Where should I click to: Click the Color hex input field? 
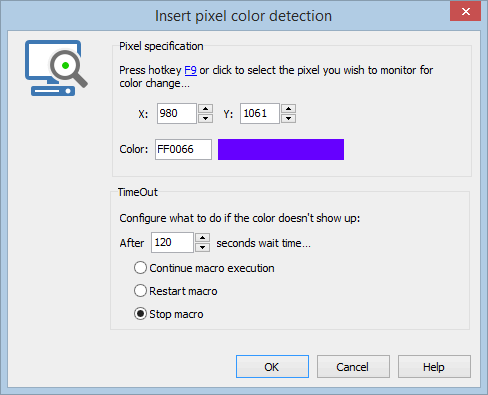(x=183, y=149)
